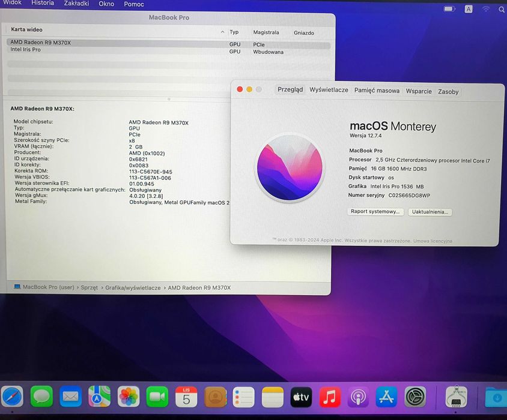The width and height of the screenshot is (507, 420).
Task: Open Spotlight search magnifier
Action: (502, 10)
